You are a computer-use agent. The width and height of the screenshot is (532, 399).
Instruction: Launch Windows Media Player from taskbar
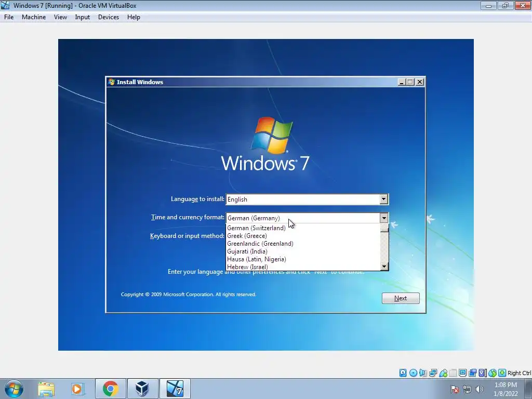tap(78, 389)
